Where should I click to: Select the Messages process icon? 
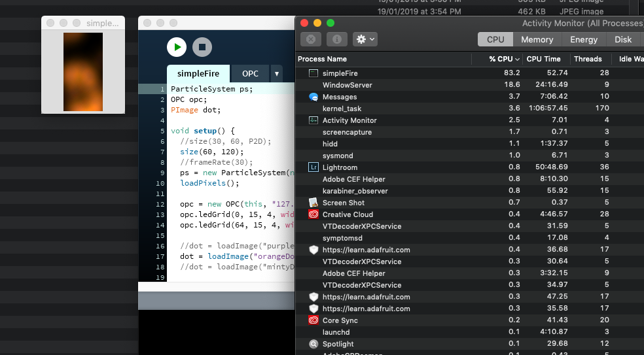coord(313,97)
